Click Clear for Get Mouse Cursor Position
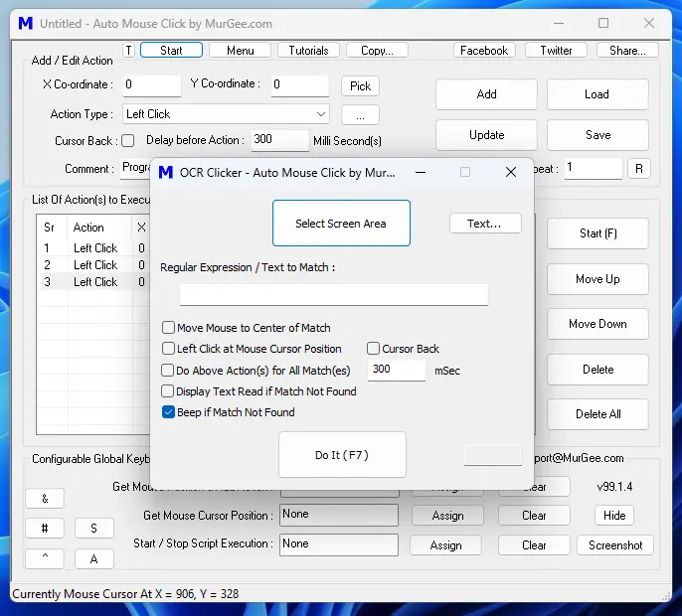The image size is (682, 616). (x=534, y=516)
